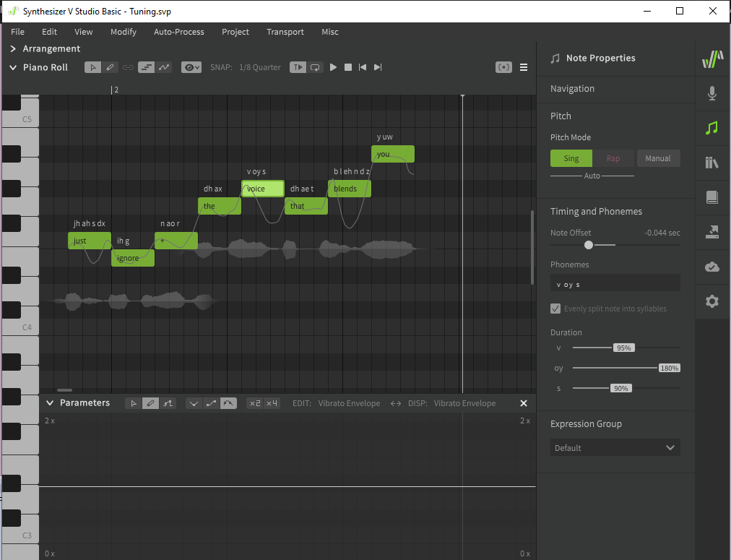This screenshot has width=731, height=560.
Task: Choose the smooth arch curve mode in Parameters
Action: [228, 403]
